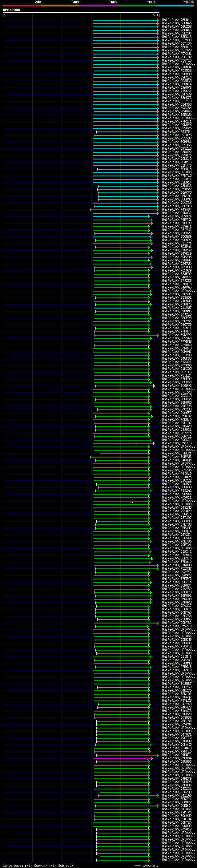Select the UniRef100_A8V974 label
The image size is (197, 868).
(177, 216)
